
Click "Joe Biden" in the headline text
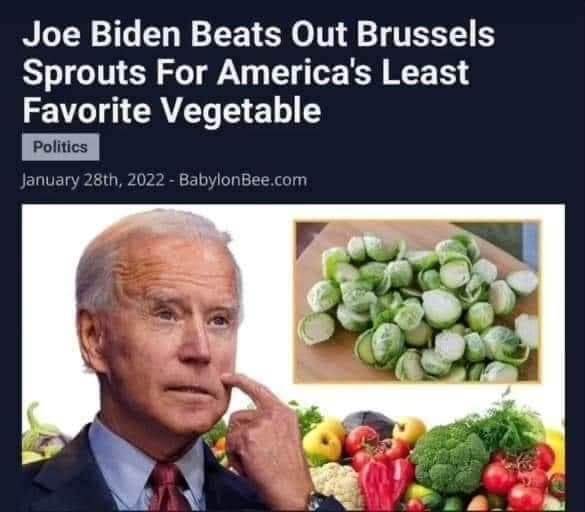coord(101,34)
